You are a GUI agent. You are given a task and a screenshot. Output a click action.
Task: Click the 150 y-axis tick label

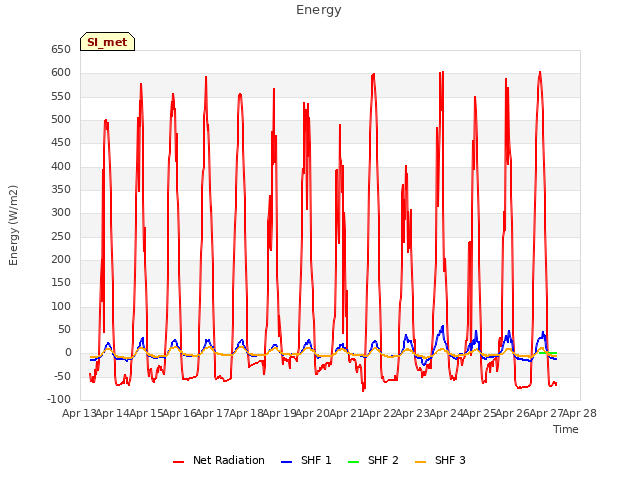[x=61, y=283]
